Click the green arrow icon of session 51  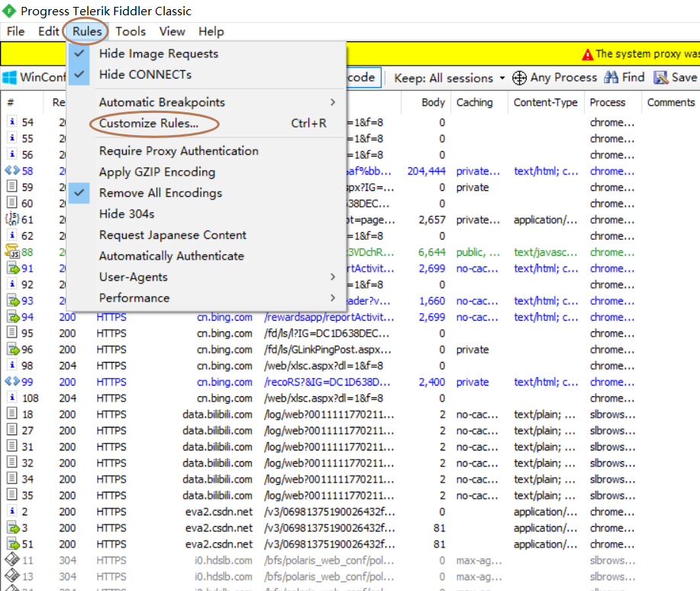(13, 544)
